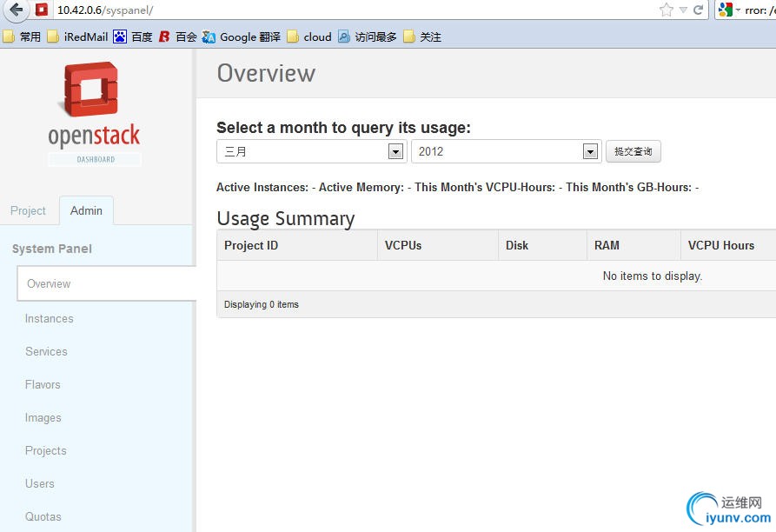
Task: Click the OpenStack dashboard logo
Action: click(x=94, y=113)
